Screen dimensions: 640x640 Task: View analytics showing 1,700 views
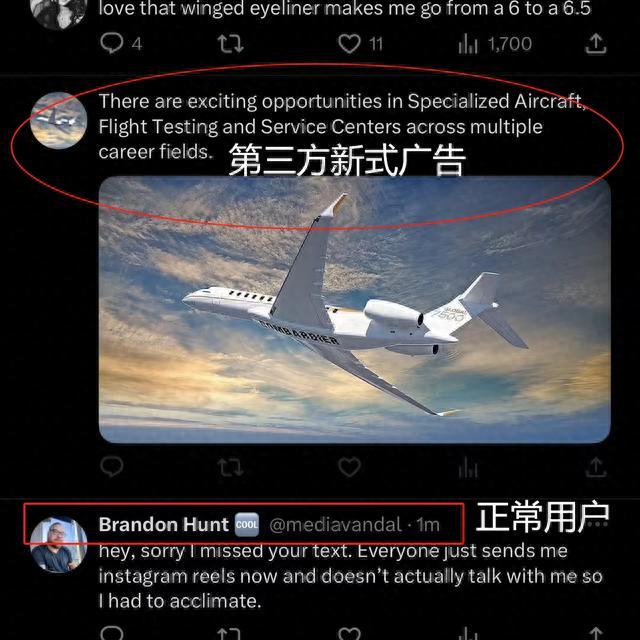[495, 44]
